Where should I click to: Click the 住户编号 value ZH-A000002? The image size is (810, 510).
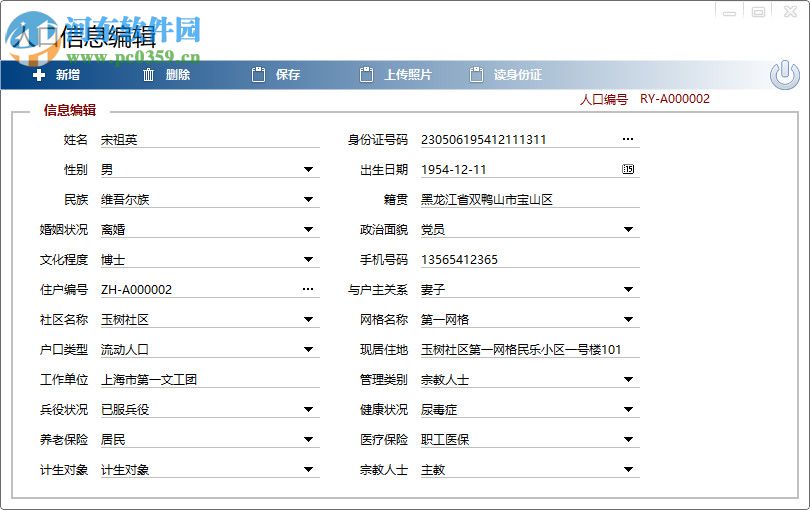pos(136,289)
